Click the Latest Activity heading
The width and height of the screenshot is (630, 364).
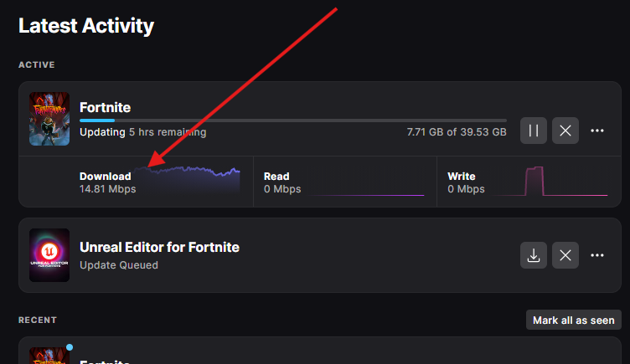pyautogui.click(x=86, y=26)
